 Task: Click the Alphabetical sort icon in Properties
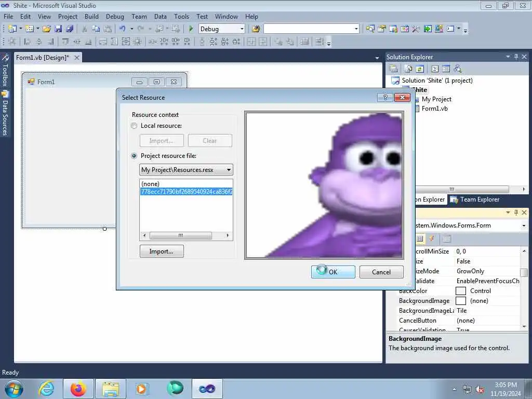point(420,238)
